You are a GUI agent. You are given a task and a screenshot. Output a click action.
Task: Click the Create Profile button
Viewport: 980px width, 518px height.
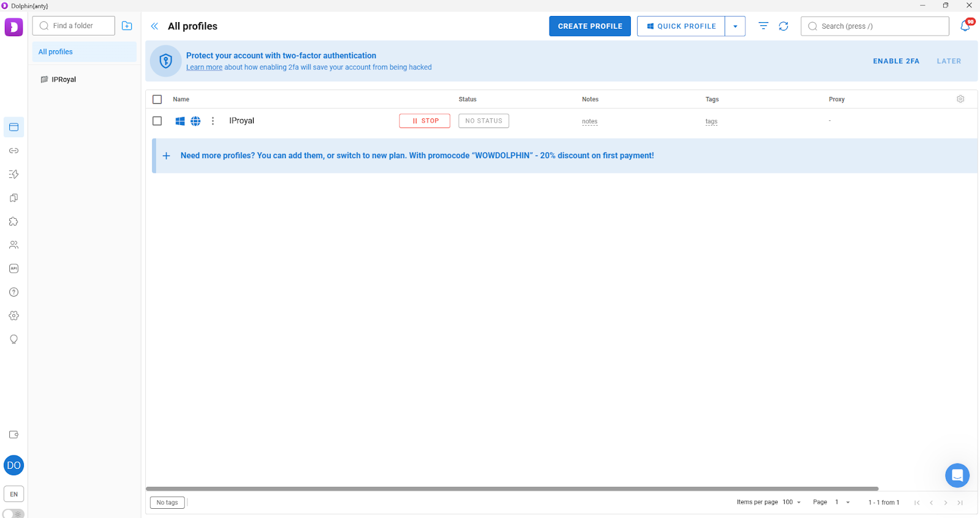(x=589, y=26)
